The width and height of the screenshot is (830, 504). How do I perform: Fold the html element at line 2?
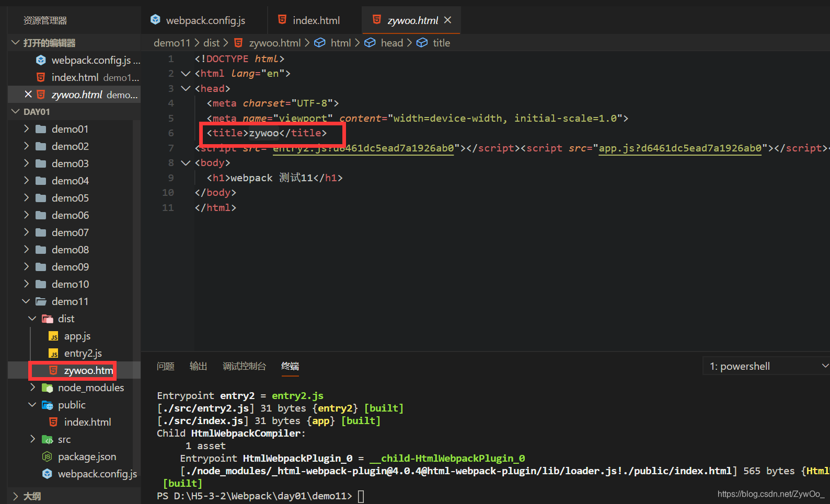pyautogui.click(x=186, y=74)
